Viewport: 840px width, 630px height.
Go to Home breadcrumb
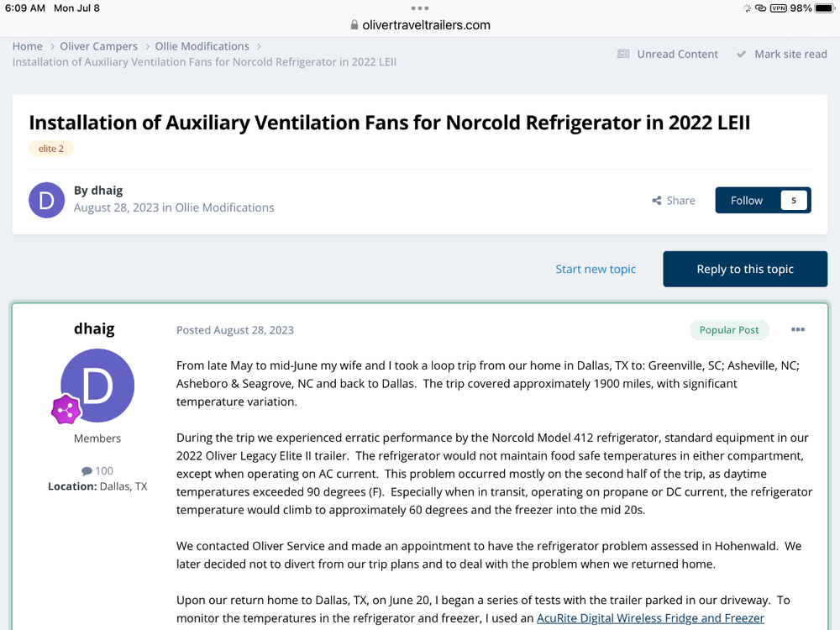click(x=28, y=46)
